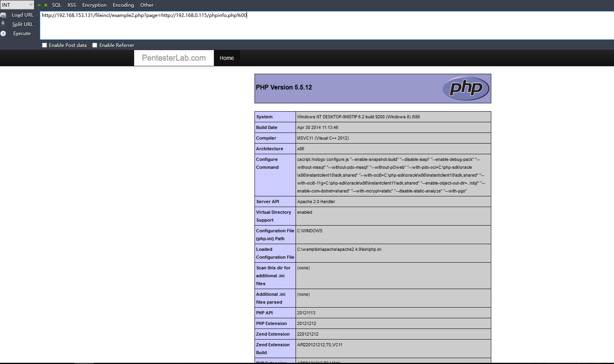Click Scan this dir for additional .ini label
This screenshot has width=614, height=364.
click(x=273, y=276)
